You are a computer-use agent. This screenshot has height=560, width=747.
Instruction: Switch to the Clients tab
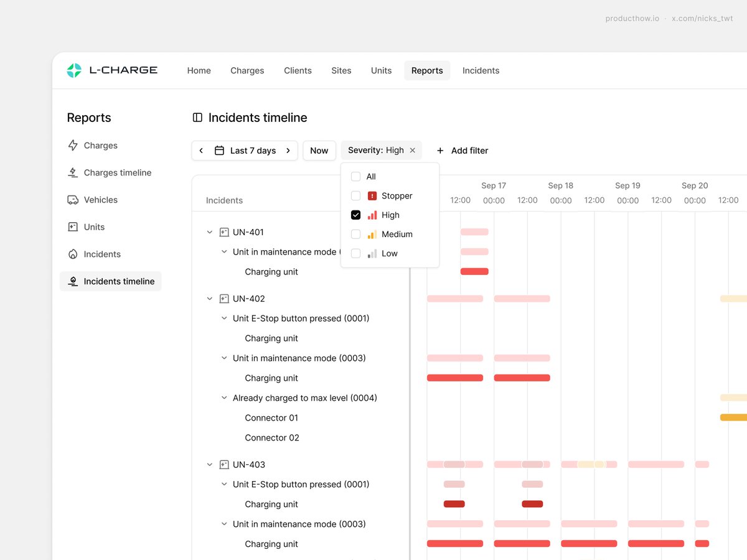[298, 71]
